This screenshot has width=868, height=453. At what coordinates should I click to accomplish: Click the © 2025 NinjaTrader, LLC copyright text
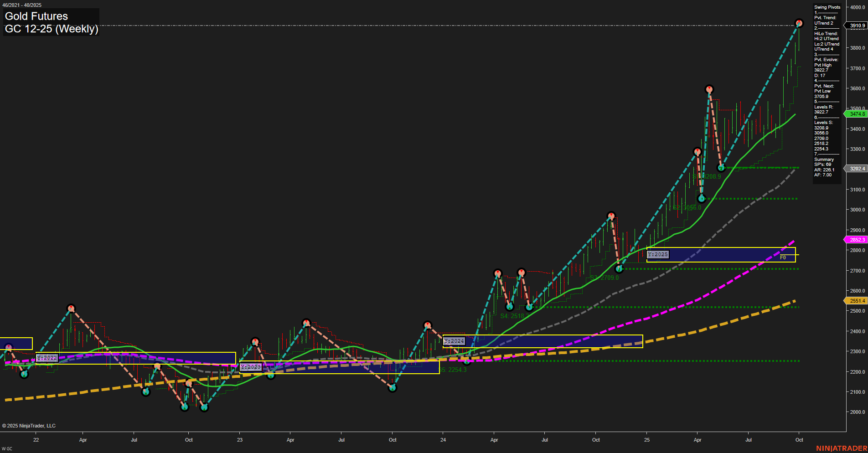(x=29, y=425)
